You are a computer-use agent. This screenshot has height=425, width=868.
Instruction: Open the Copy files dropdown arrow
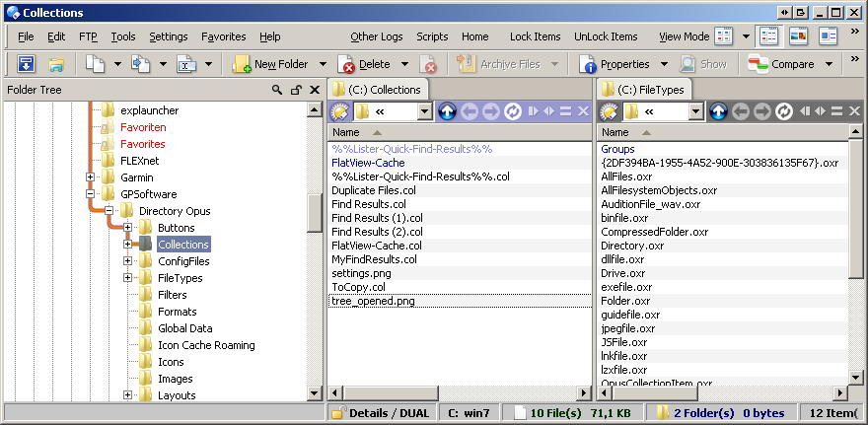(117, 64)
